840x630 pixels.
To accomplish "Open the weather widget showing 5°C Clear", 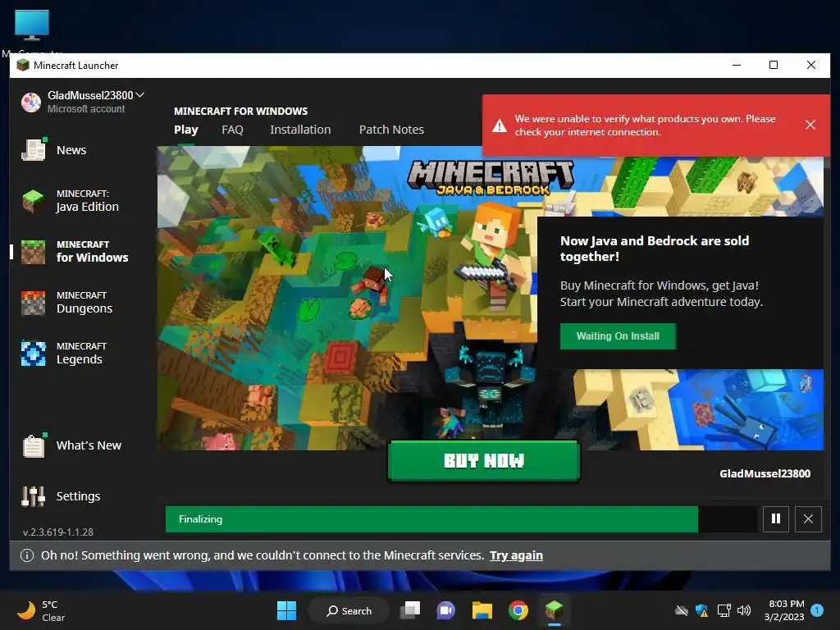I will [42, 610].
